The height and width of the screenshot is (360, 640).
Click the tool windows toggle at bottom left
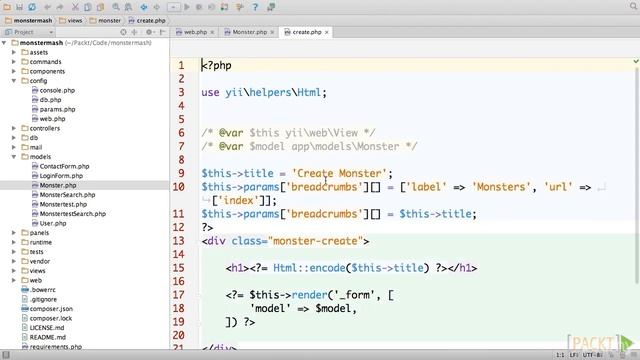point(6,355)
